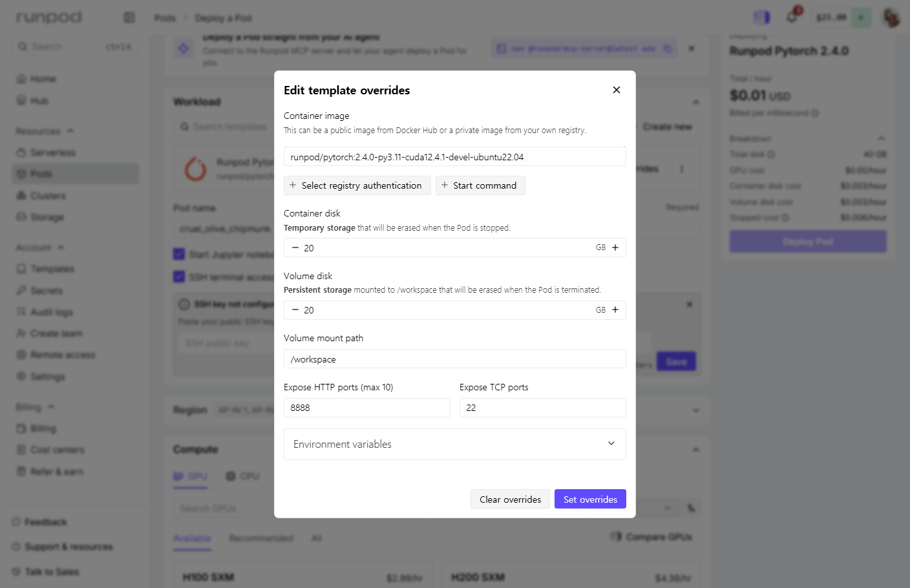
Task: Open the user avatar menu
Action: (x=891, y=17)
